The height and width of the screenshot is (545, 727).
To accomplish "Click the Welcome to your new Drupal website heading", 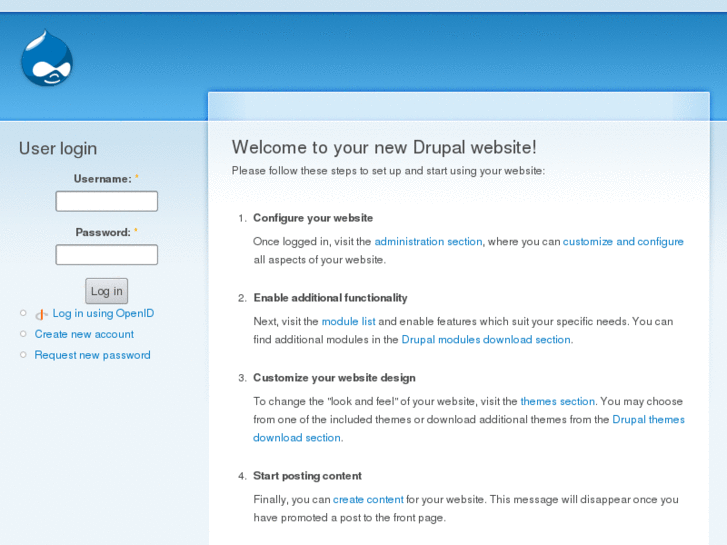I will [384, 147].
